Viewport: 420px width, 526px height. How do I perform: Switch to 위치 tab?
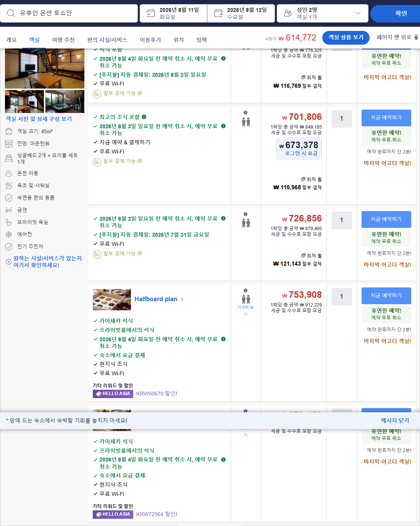pyautogui.click(x=179, y=40)
